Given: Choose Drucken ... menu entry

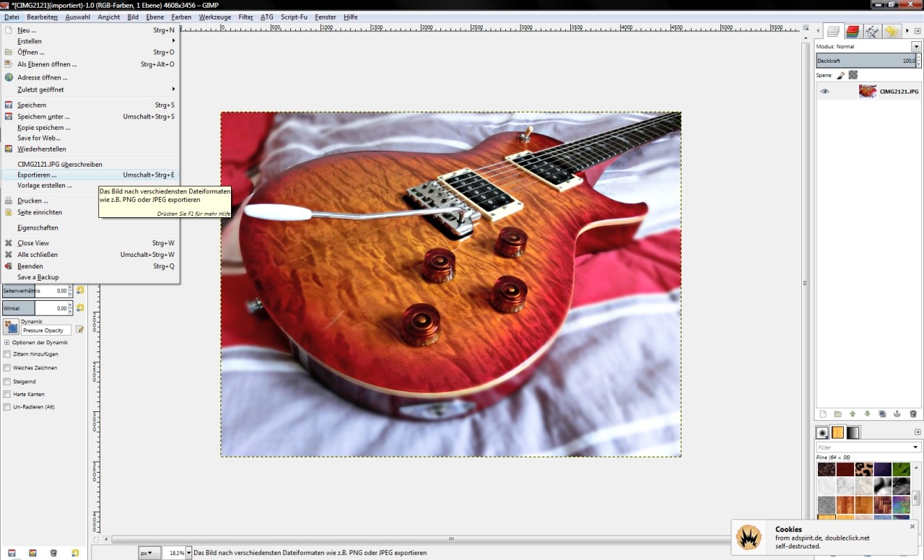Looking at the screenshot, I should tap(90, 201).
